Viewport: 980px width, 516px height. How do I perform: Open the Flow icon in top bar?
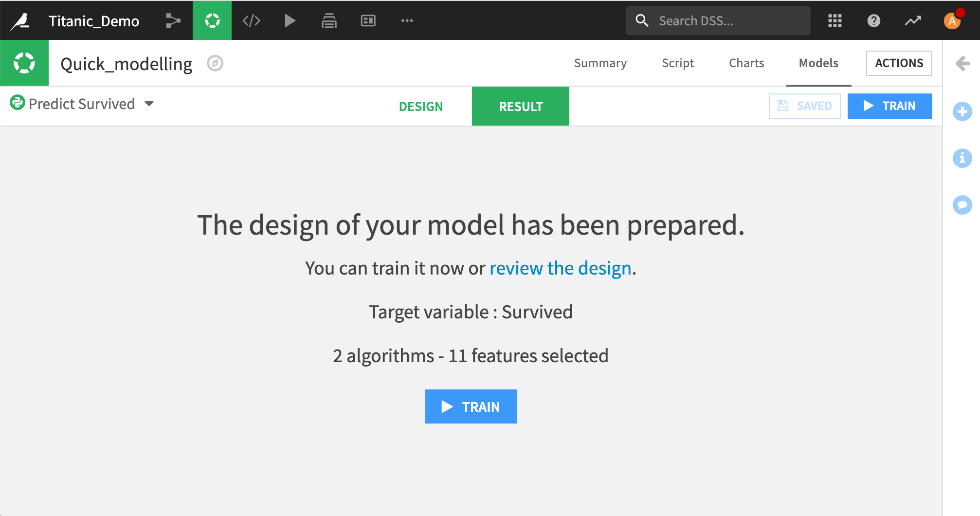click(173, 20)
